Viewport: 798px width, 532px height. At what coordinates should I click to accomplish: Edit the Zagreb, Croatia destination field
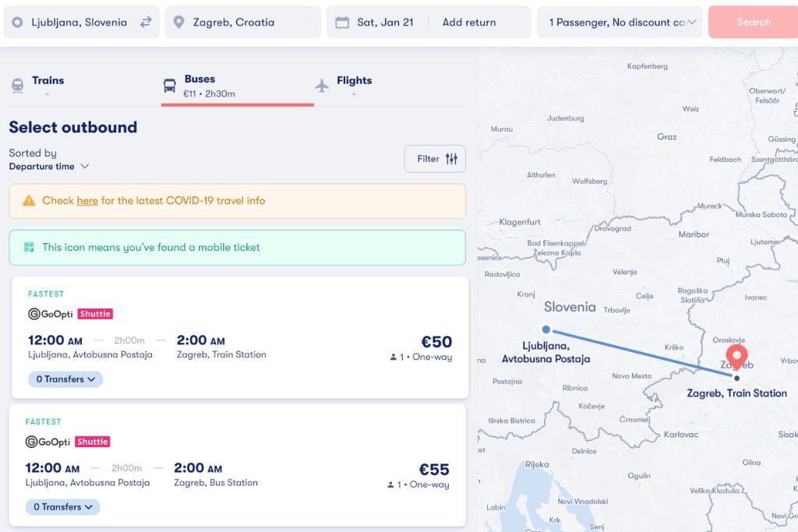click(x=243, y=23)
